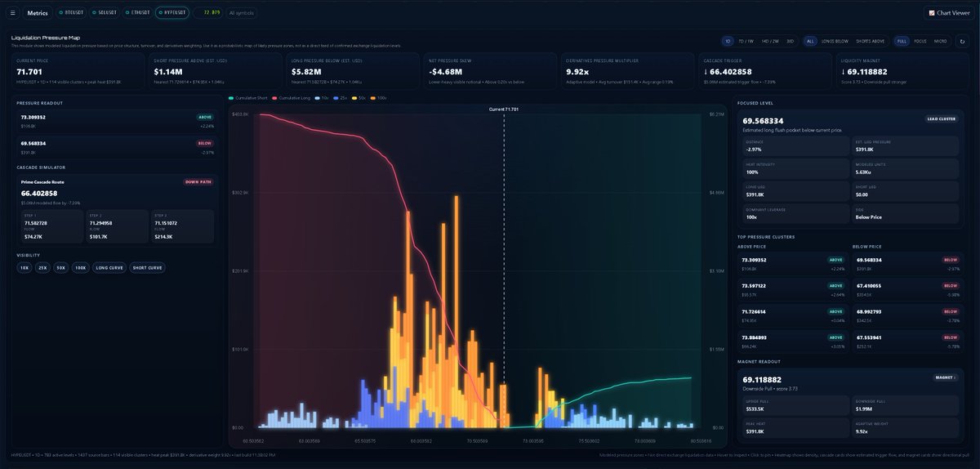This screenshot has width=980, height=469.
Task: Open cascade Step 1 card 71.582728
Action: click(52, 226)
